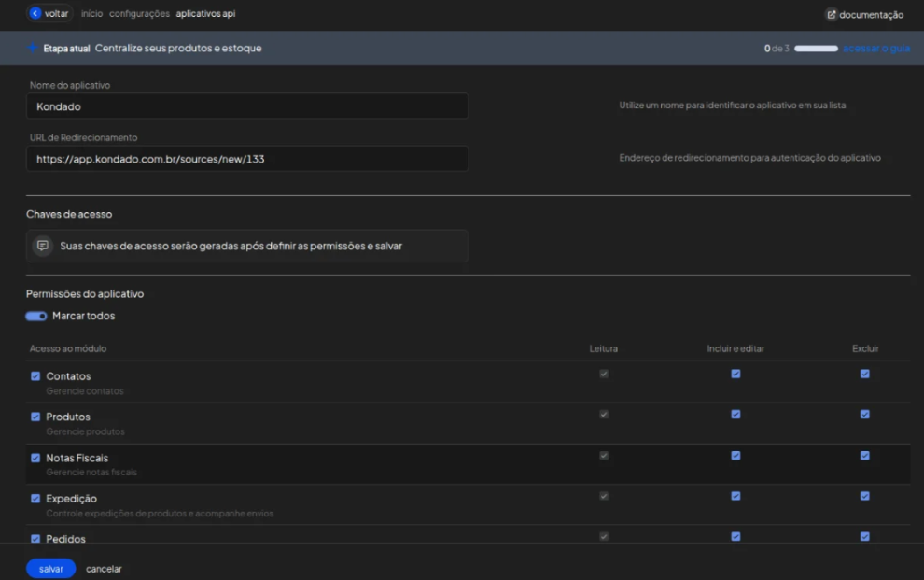The width and height of the screenshot is (924, 580).
Task: Toggle Notas Fiscais Incluir e editar checkbox
Action: pyautogui.click(x=735, y=456)
